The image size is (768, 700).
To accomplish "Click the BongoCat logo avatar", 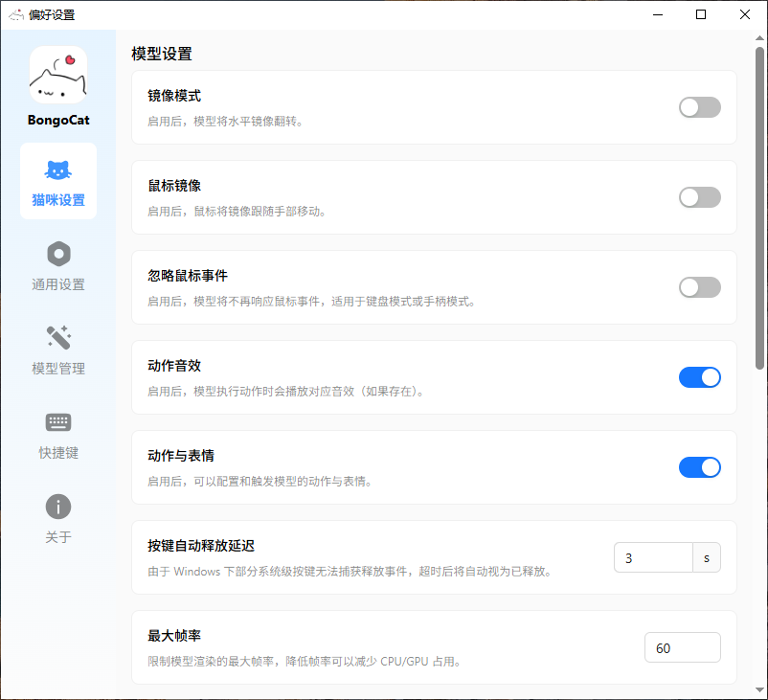I will [58, 76].
